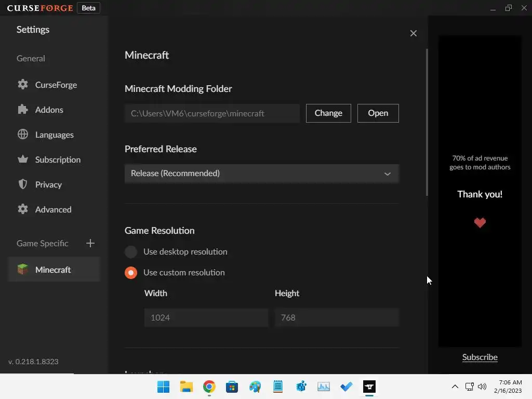Go to Addons settings section
This screenshot has height=399, width=532.
49,110
